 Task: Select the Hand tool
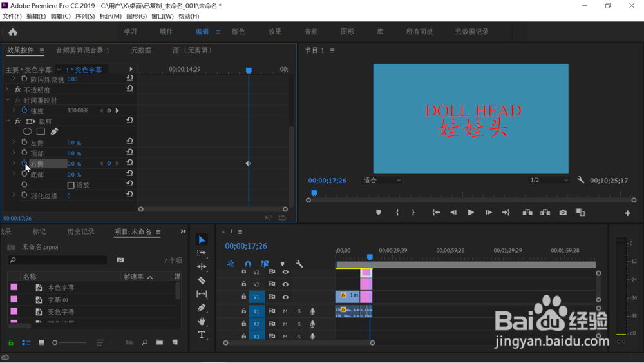click(202, 321)
